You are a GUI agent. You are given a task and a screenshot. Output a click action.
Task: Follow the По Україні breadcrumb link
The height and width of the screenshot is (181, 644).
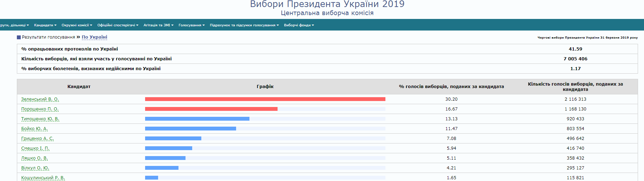point(95,37)
